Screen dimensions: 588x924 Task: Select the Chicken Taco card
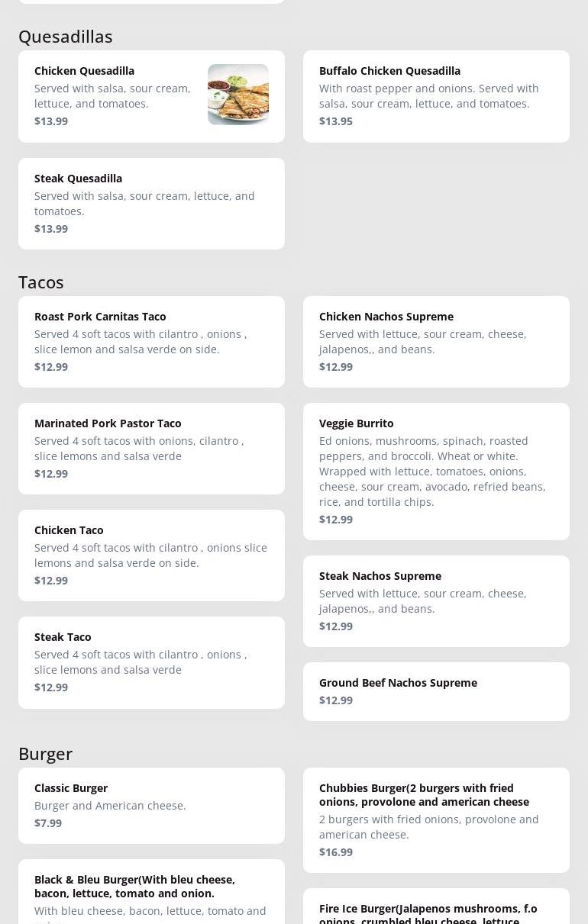tap(151, 555)
